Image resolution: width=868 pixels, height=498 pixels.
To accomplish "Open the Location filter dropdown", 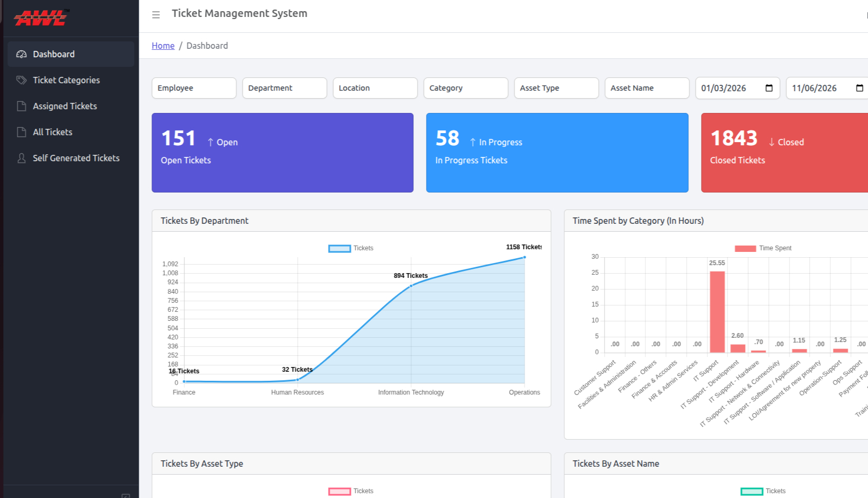I will coord(375,88).
